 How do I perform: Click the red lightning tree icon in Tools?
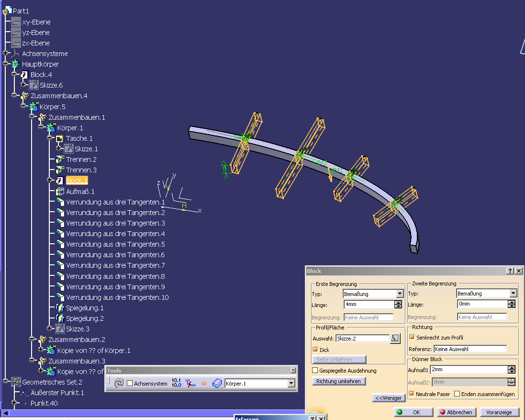click(x=190, y=383)
